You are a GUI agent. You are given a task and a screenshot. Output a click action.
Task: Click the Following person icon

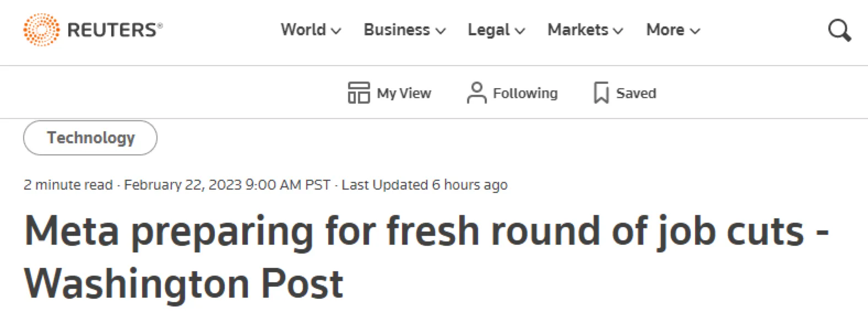476,93
